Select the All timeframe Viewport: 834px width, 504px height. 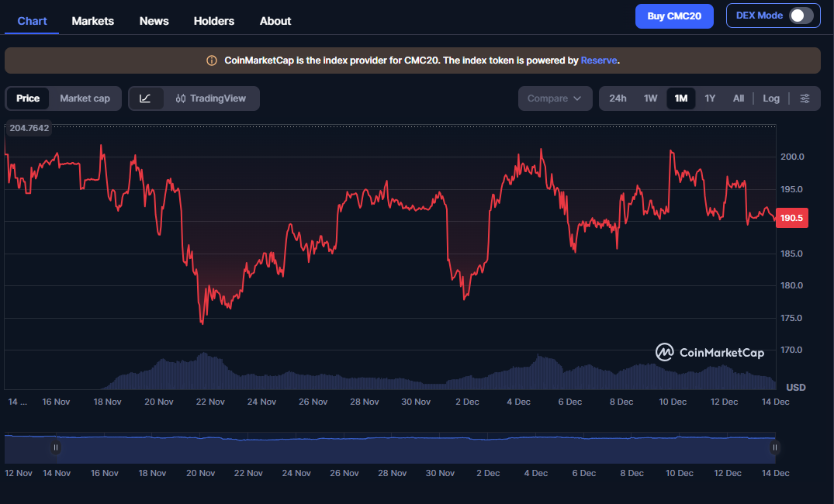point(738,98)
